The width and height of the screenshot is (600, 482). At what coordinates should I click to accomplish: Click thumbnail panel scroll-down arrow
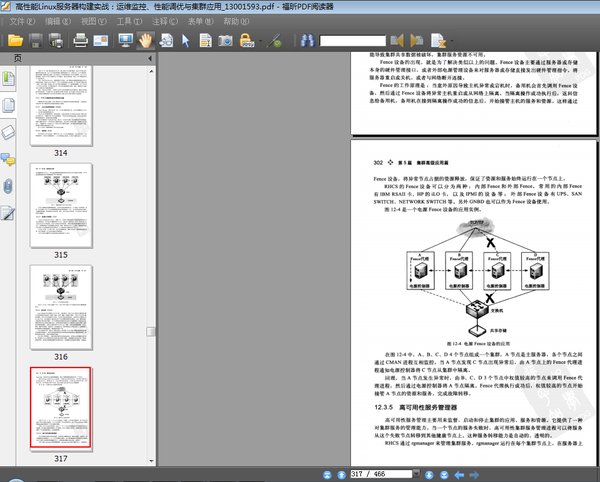151,461
